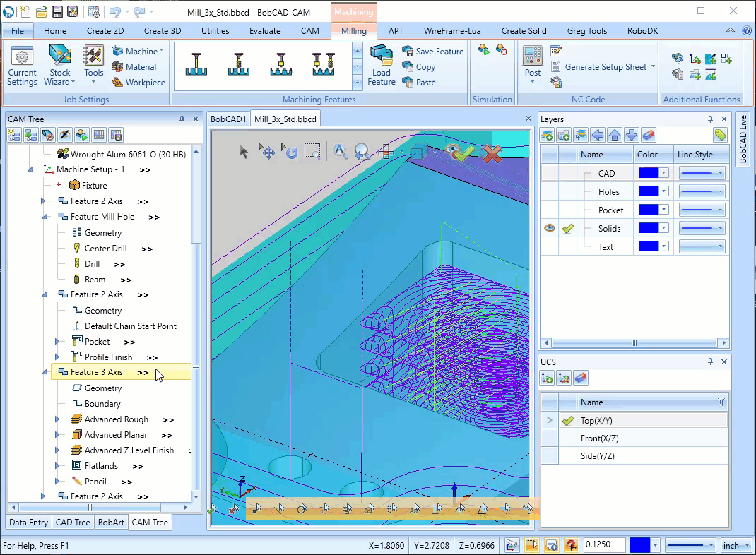Open the Tools library button

[93, 64]
